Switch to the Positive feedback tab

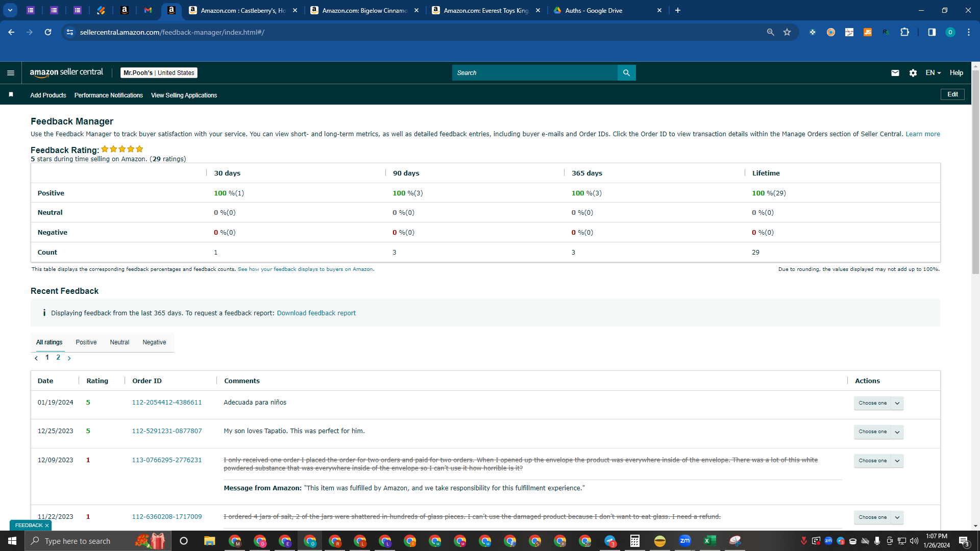86,342
